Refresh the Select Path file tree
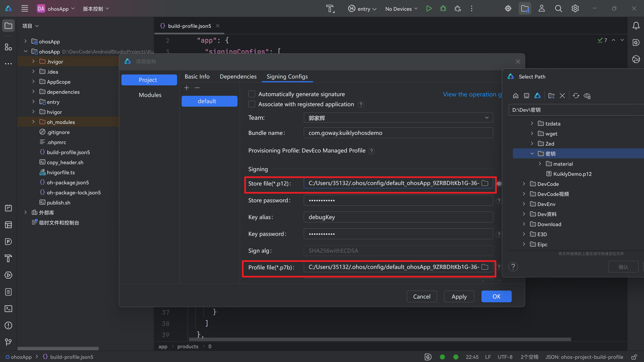Viewport: 644px width, 362px height. coord(576,96)
